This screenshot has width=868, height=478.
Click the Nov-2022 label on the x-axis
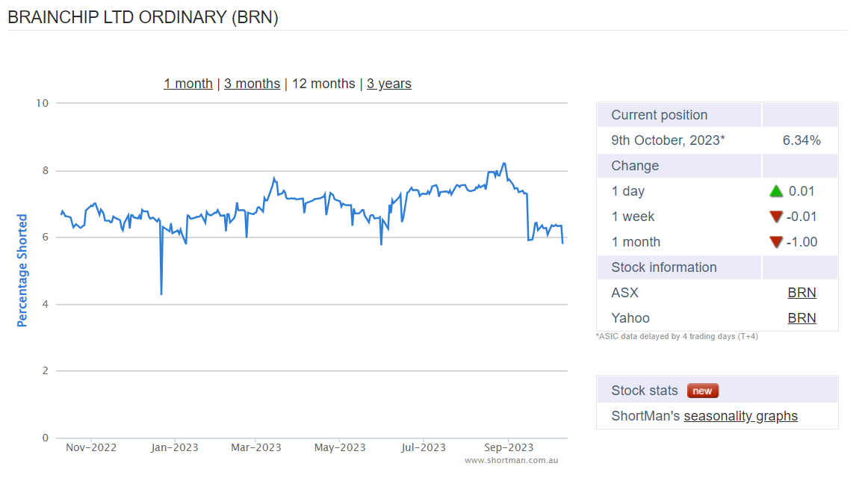point(91,447)
